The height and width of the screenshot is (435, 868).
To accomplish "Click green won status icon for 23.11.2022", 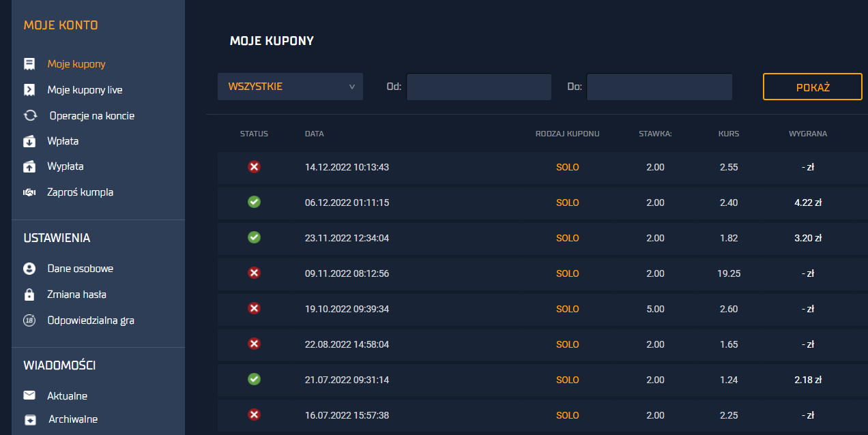I will click(254, 238).
